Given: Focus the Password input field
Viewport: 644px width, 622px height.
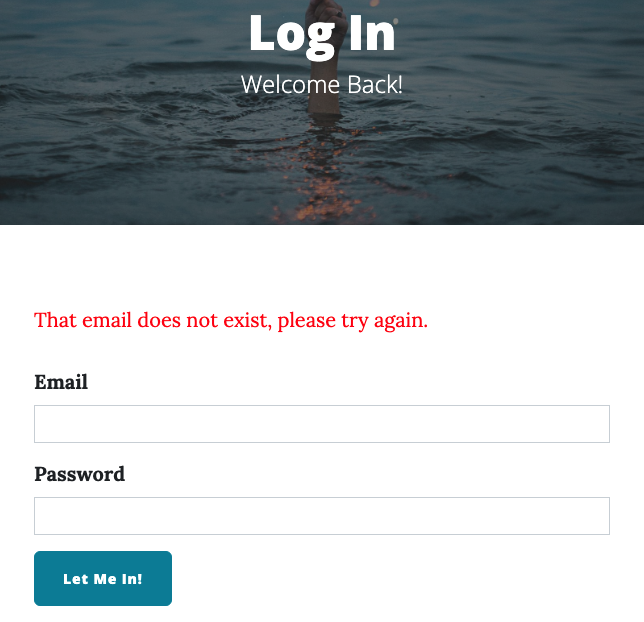Looking at the screenshot, I should (x=322, y=516).
